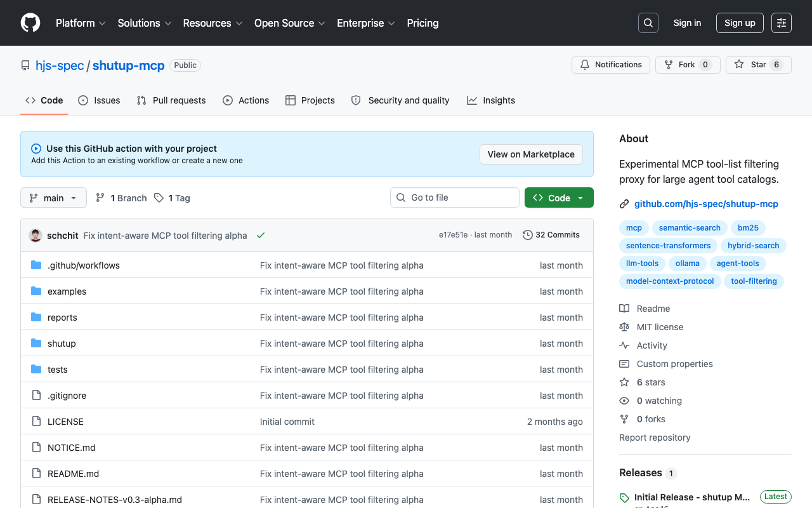Image resolution: width=812 pixels, height=508 pixels.
Task: Open RELEASE-NOTES-v0.3-alpha.md file
Action: (x=115, y=500)
